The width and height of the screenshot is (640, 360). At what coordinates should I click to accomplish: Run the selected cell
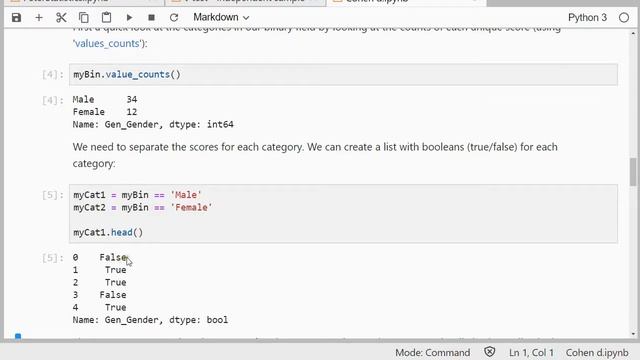click(129, 18)
